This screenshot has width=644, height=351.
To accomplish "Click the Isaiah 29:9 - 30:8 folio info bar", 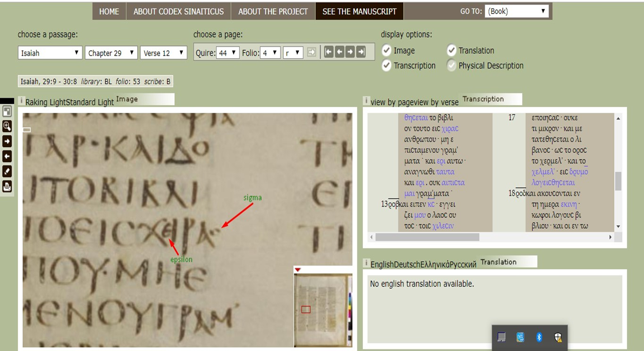I will (x=95, y=81).
